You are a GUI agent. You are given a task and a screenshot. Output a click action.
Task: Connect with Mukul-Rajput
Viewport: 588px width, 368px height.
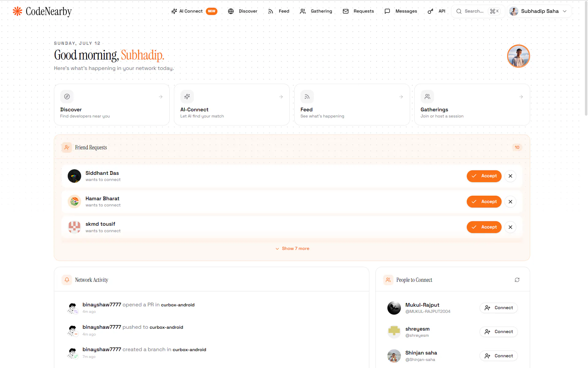click(x=499, y=308)
